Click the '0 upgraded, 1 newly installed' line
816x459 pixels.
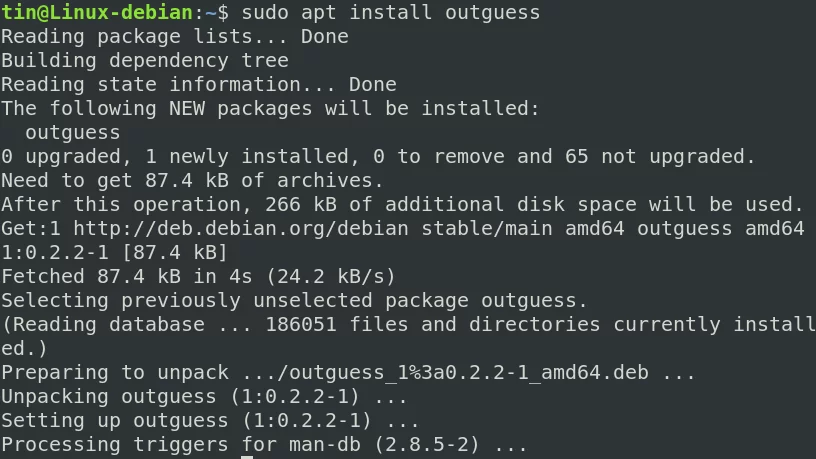point(378,156)
